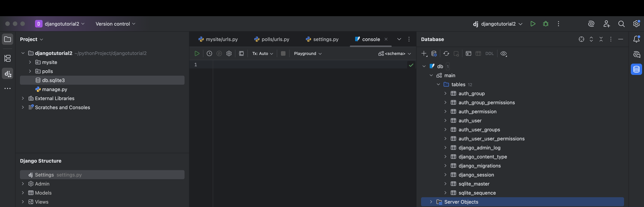Expand all nodes in Database panel

[591, 39]
